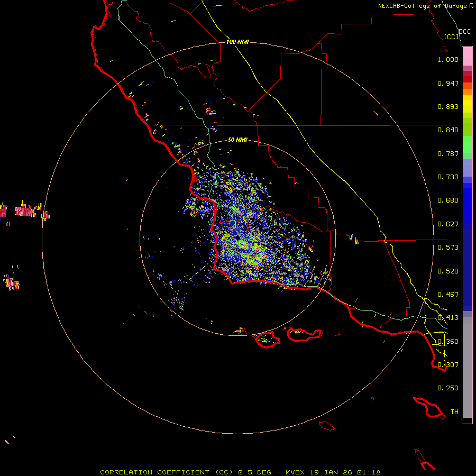
Task: Click the 0.680 legend value
Action: tap(448, 200)
